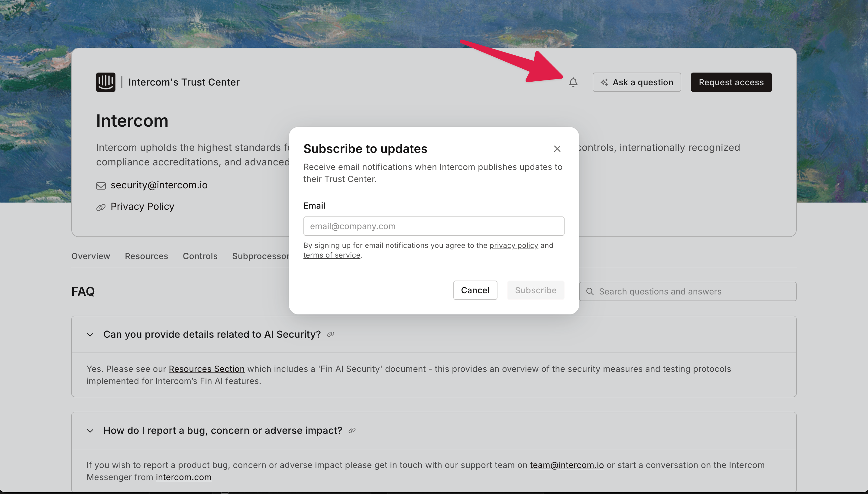Click the FAQ section heading
868x494 pixels.
click(83, 291)
